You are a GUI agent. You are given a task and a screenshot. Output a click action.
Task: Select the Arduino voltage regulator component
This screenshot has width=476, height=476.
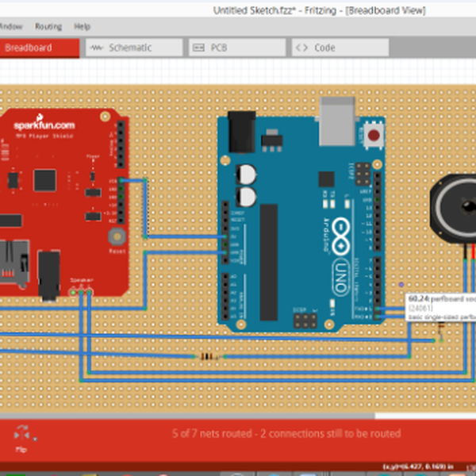coord(272,141)
